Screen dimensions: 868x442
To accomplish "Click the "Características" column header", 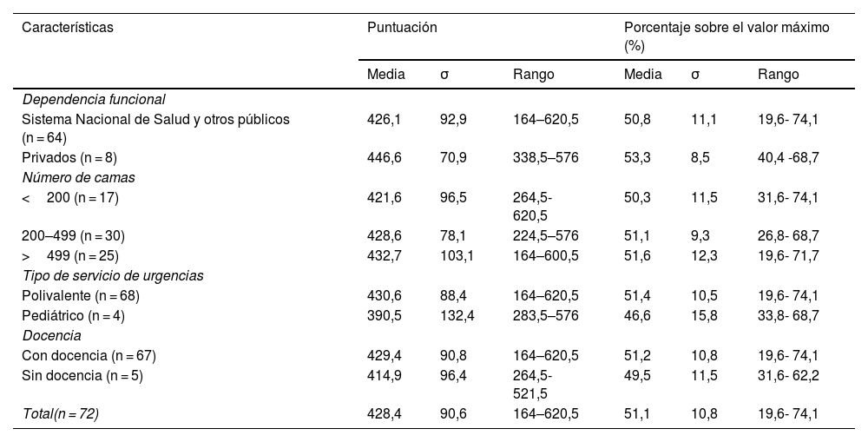I will tap(68, 28).
